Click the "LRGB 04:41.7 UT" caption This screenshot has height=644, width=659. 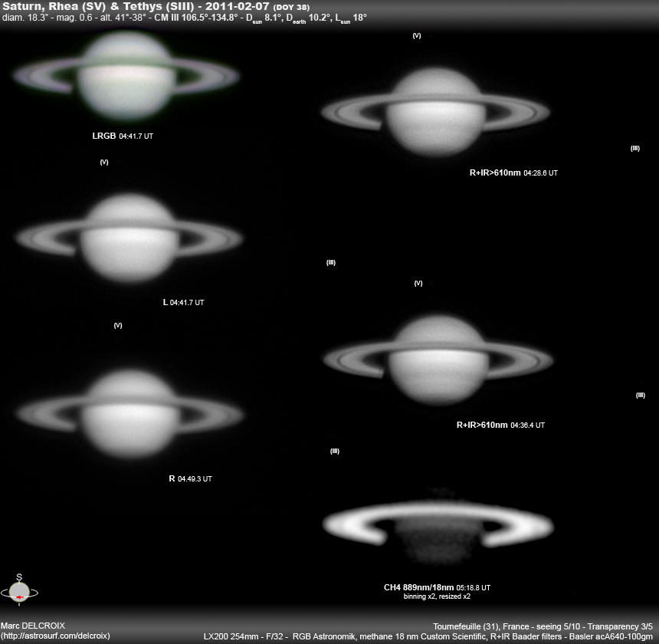[x=123, y=136]
